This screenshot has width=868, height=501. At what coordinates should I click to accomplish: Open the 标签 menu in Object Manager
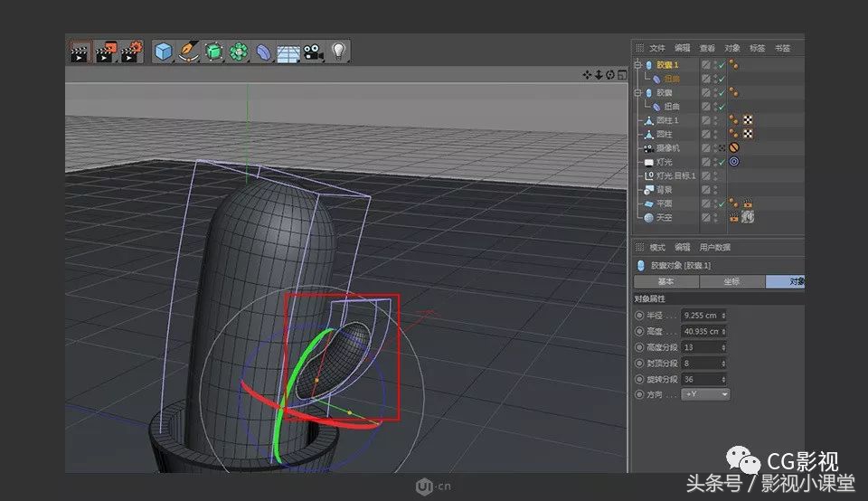[757, 48]
